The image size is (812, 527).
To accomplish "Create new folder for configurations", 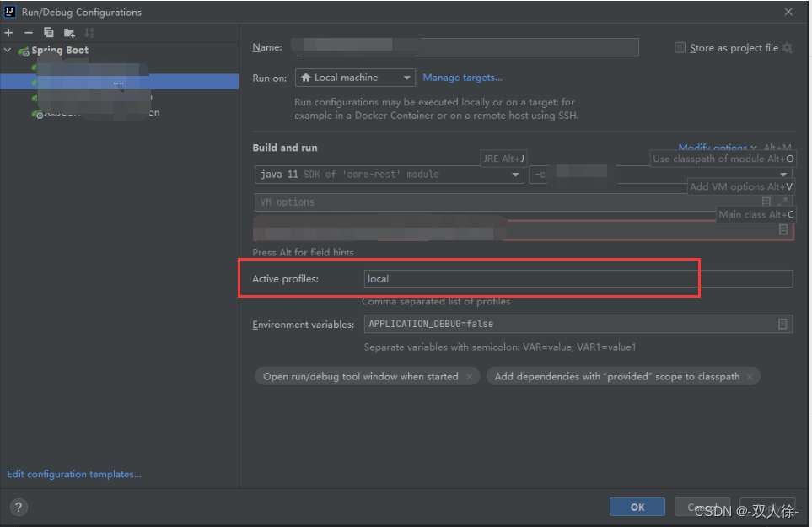I will click(69, 33).
